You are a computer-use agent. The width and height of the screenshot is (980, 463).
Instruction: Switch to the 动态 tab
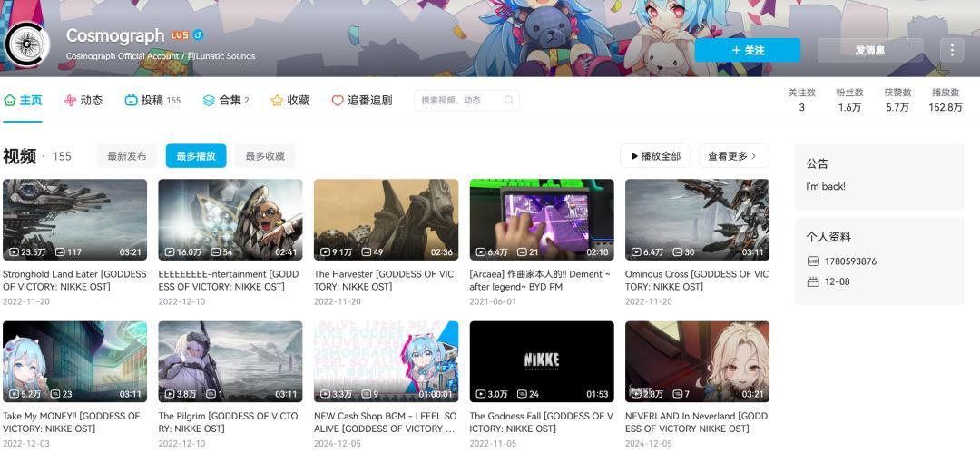83,101
